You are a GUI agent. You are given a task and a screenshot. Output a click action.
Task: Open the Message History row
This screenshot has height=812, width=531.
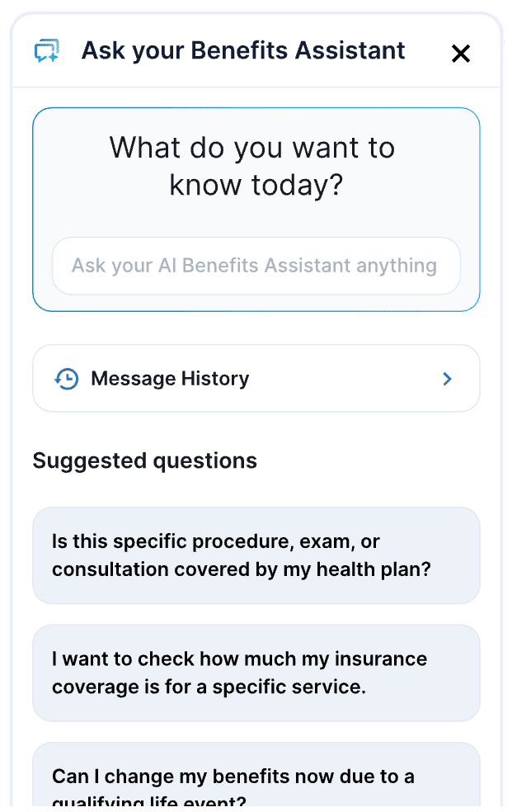256,378
